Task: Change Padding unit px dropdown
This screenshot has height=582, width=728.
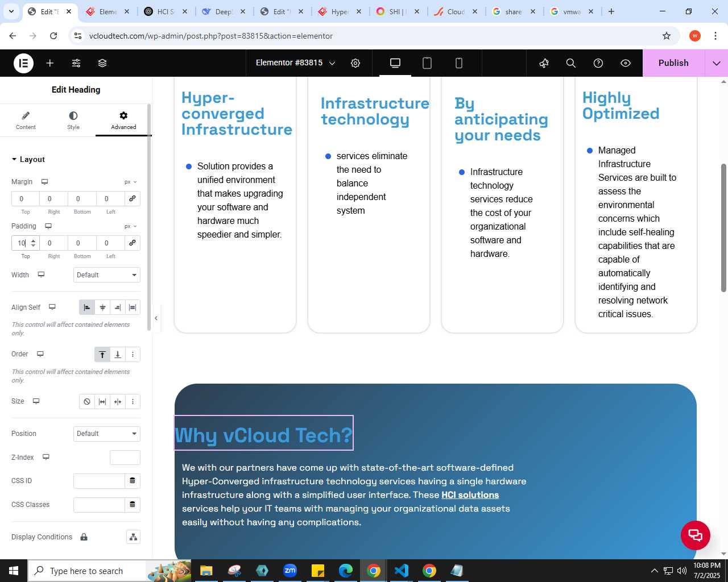Action: pos(131,226)
